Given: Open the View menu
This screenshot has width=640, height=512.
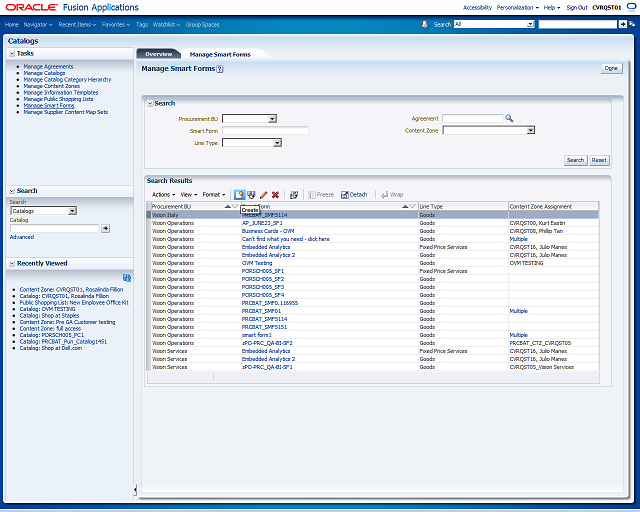Looking at the screenshot, I should pos(189,195).
